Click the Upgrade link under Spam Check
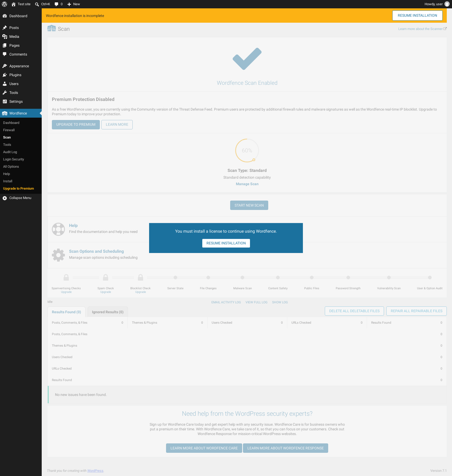452x476 pixels. [x=106, y=292]
